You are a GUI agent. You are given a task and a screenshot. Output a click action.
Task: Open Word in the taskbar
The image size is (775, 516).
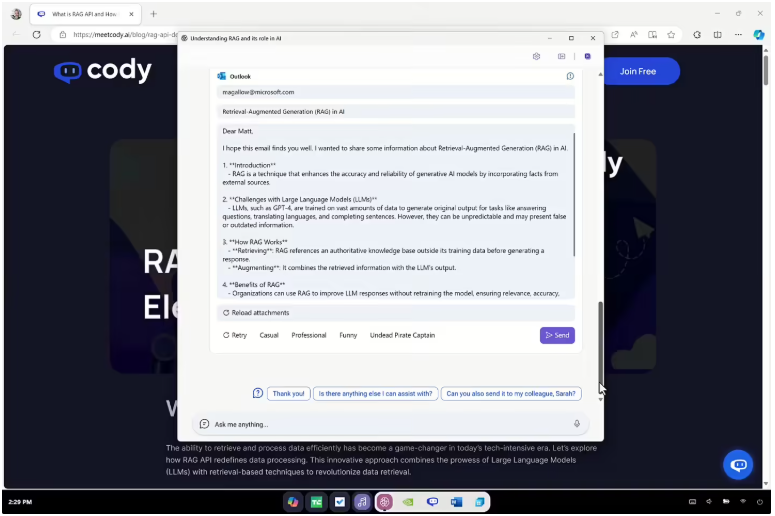click(456, 502)
